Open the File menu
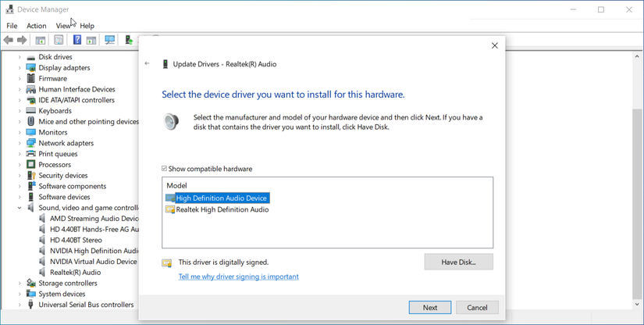 [x=12, y=26]
